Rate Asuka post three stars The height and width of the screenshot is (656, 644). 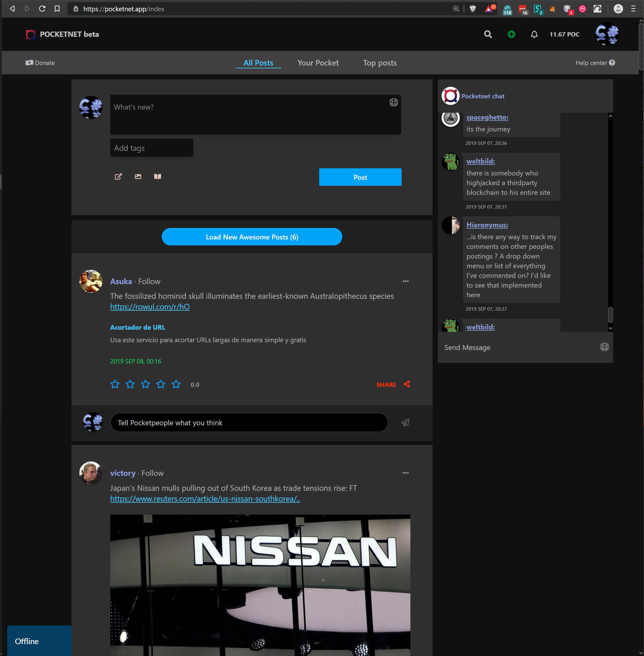146,384
